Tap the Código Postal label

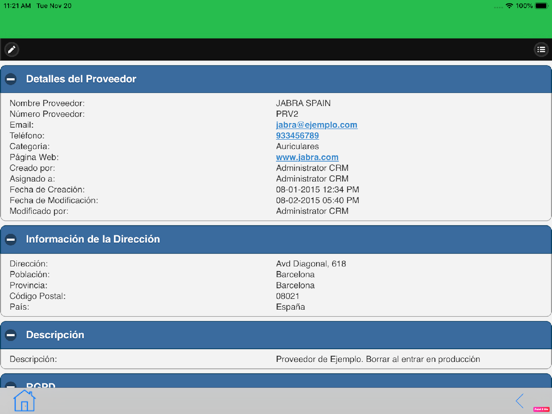[37, 296]
